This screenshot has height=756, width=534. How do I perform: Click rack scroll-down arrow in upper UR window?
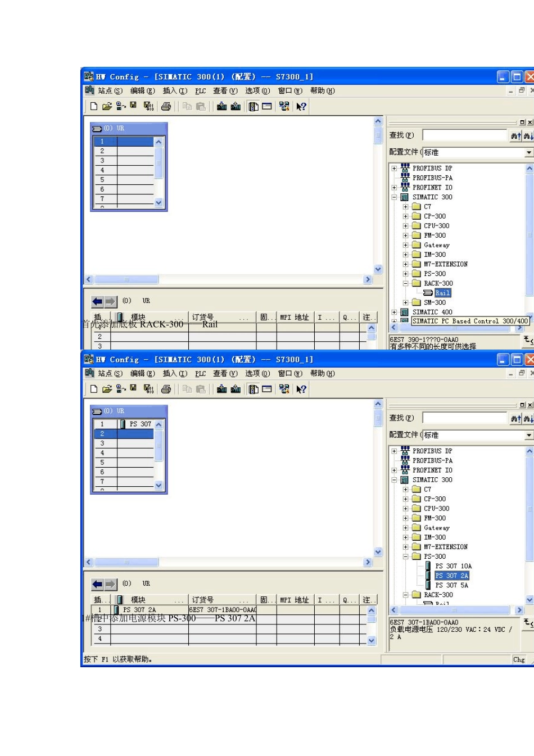point(159,202)
